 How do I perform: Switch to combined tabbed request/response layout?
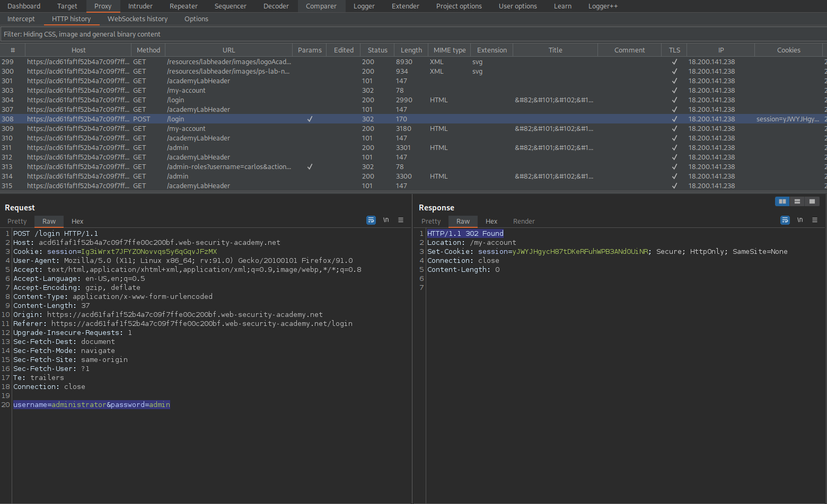[x=812, y=201]
